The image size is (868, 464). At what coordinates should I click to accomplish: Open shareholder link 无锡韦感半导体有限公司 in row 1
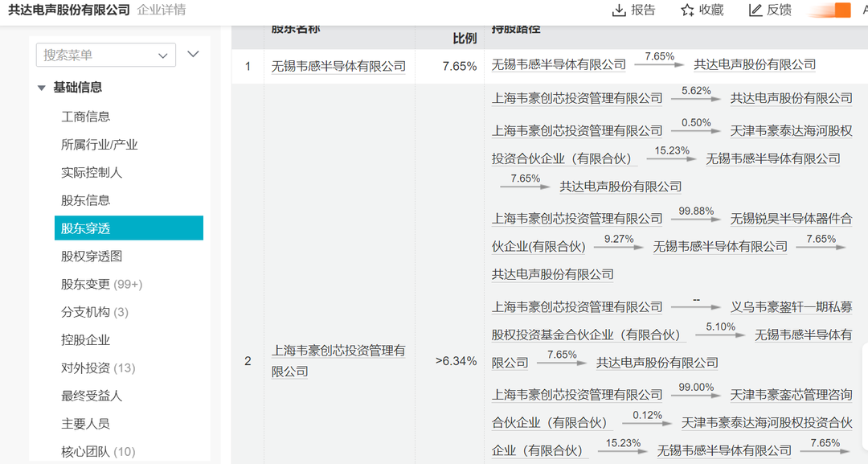[338, 67]
